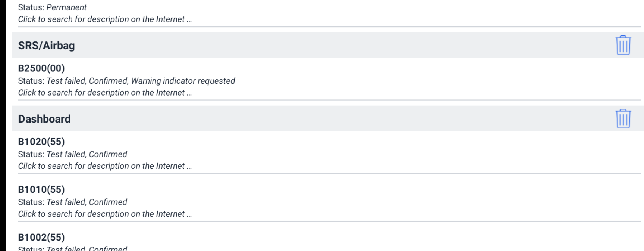This screenshot has height=251, width=644.
Task: Open fault code B1002(55)
Action: click(41, 237)
